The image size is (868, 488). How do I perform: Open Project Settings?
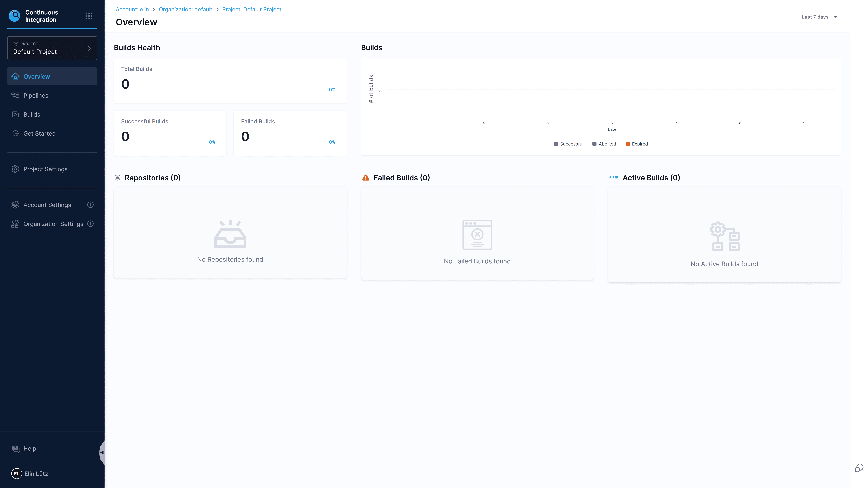[52, 169]
